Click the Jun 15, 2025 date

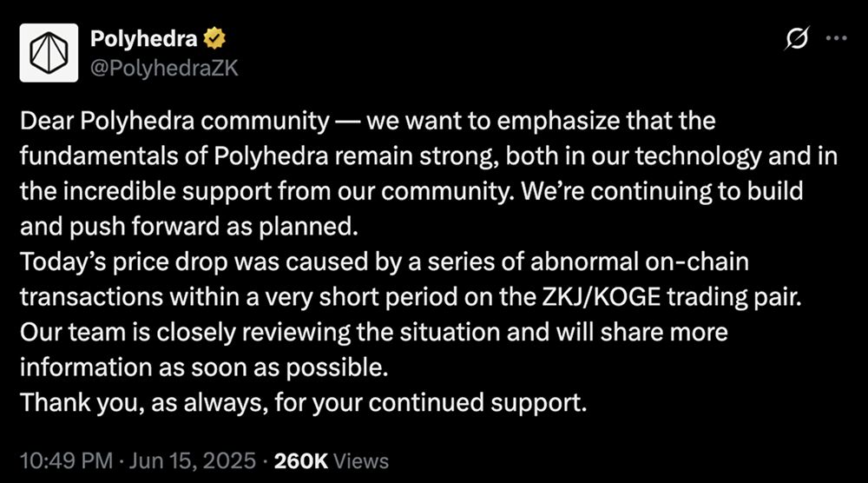click(193, 460)
